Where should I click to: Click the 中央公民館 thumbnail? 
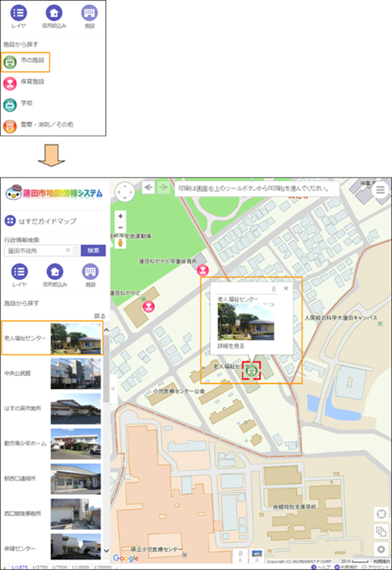point(76,374)
